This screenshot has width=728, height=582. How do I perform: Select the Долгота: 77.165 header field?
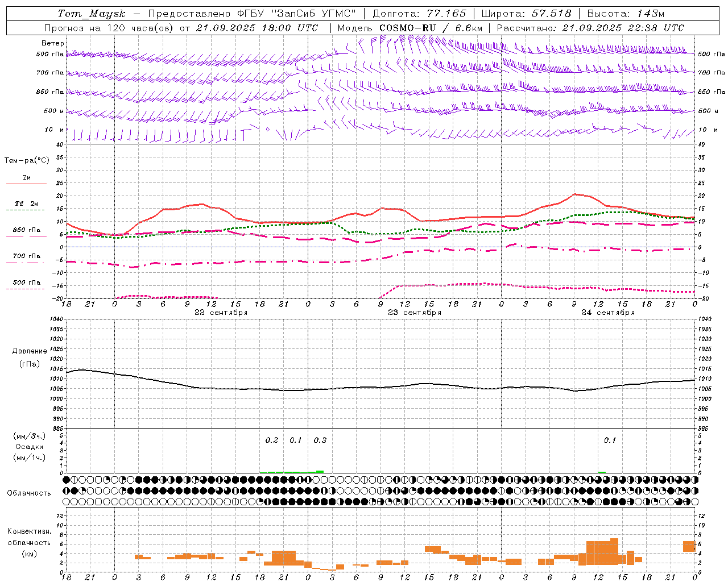(419, 14)
